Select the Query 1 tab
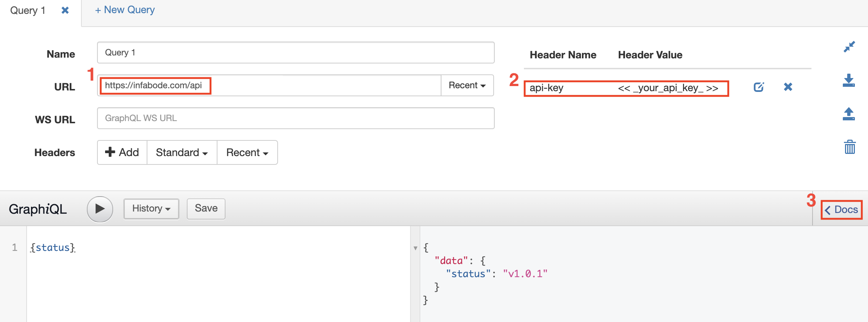Image resolution: width=868 pixels, height=322 pixels. 28,10
